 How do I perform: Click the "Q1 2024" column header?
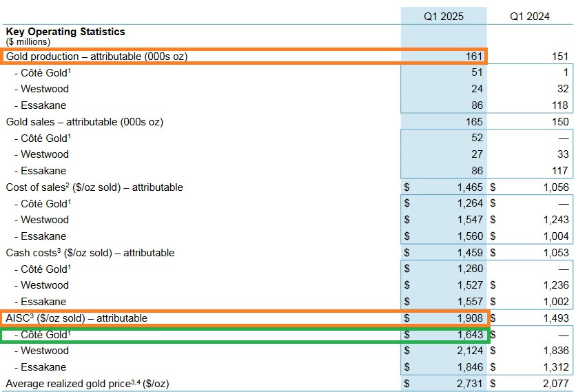click(529, 17)
